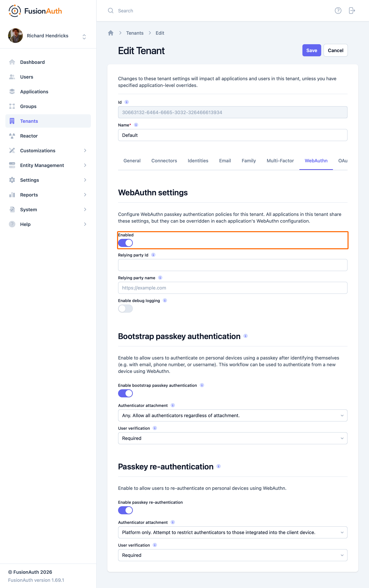The image size is (369, 588).
Task: Focus the Name field containing Default
Action: pos(233,135)
